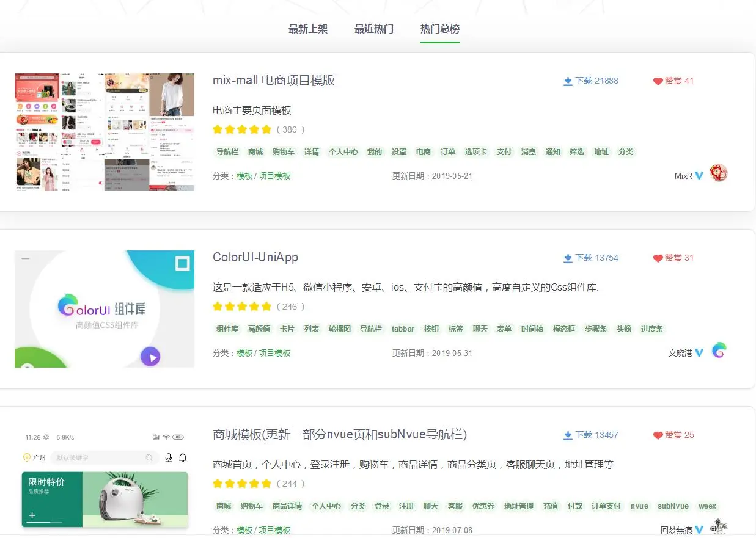Viewport: 756px width, 538px height.
Task: Open the ColorUI-UniApp title link
Action: [x=255, y=257]
